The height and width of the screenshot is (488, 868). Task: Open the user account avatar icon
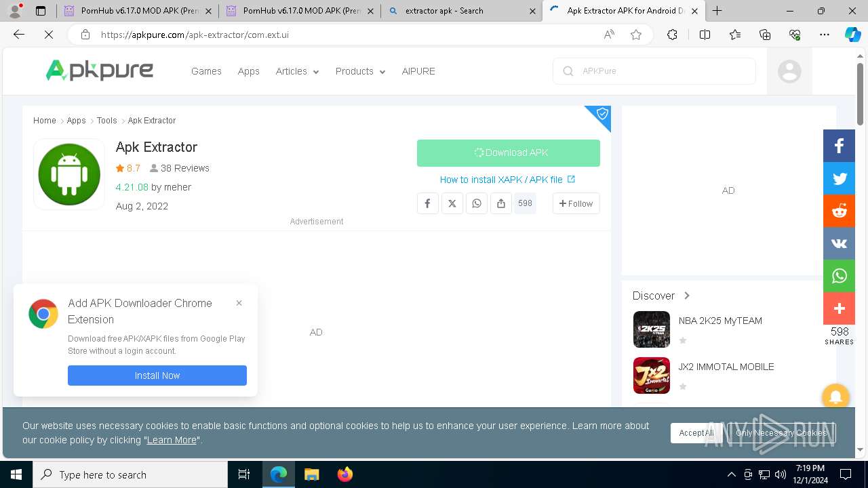click(789, 71)
